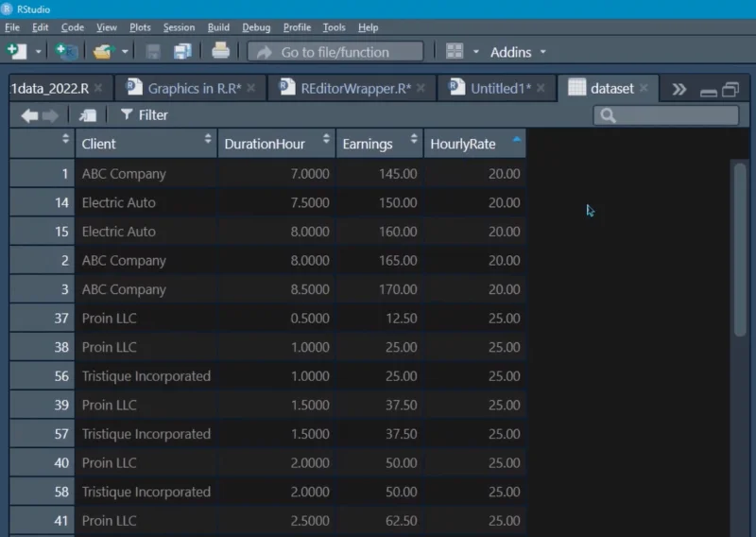Click the Print icon

pos(220,51)
